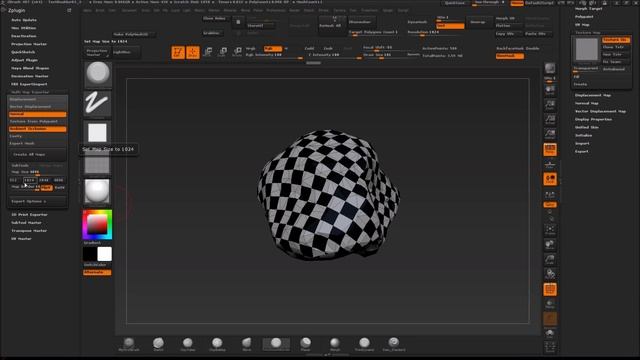The height and width of the screenshot is (360, 640).
Task: Select the Dam_Standard brush at bottom
Action: point(394,344)
